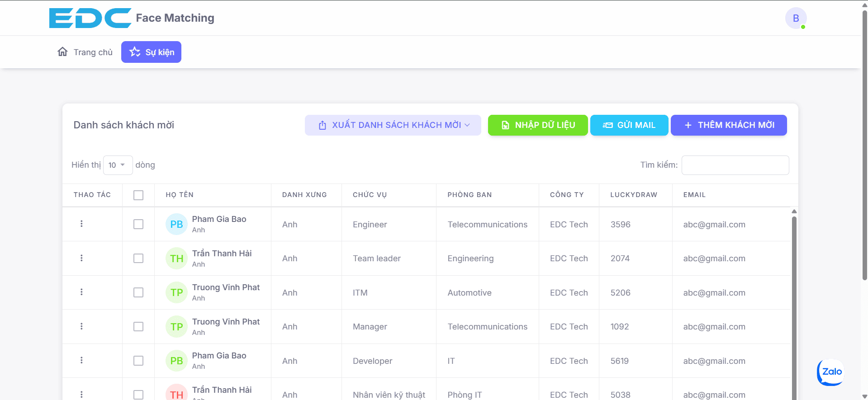Click the Nhập dữ liệu button

[538, 125]
